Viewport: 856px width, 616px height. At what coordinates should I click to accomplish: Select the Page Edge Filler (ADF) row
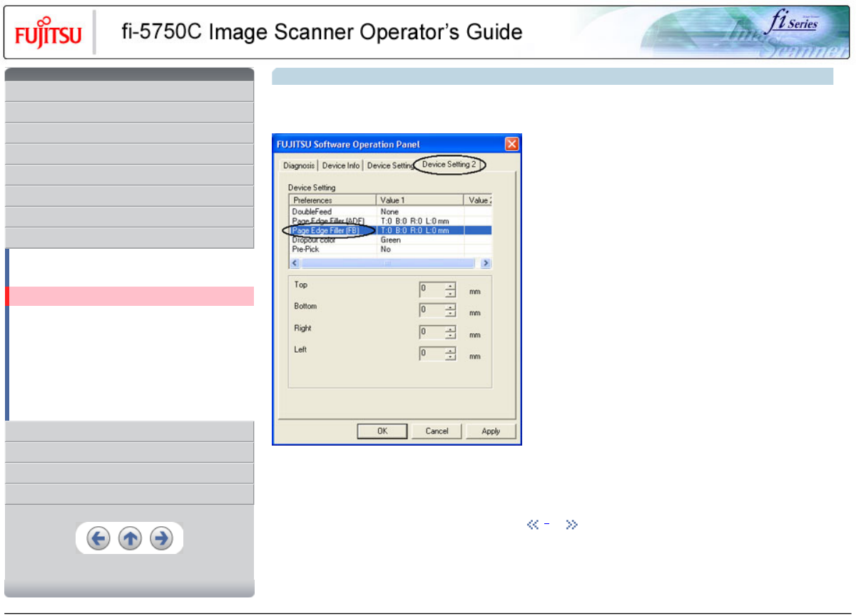pyautogui.click(x=390, y=221)
